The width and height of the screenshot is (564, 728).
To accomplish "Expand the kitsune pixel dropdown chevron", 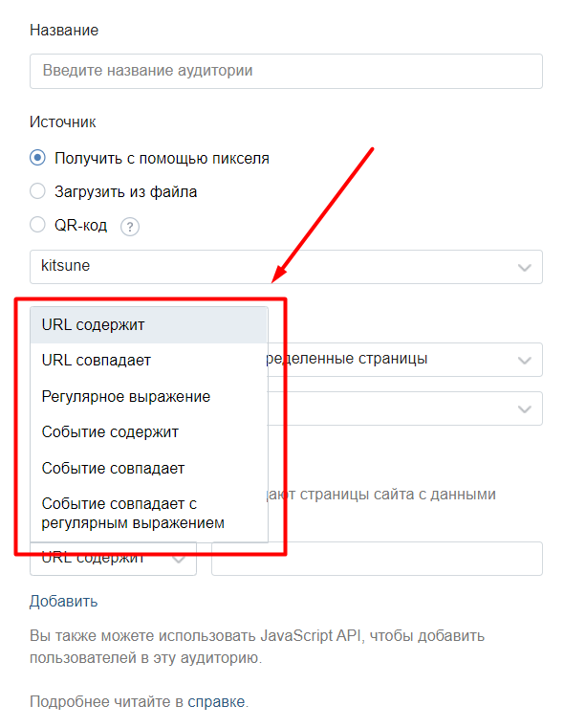I will (x=525, y=268).
